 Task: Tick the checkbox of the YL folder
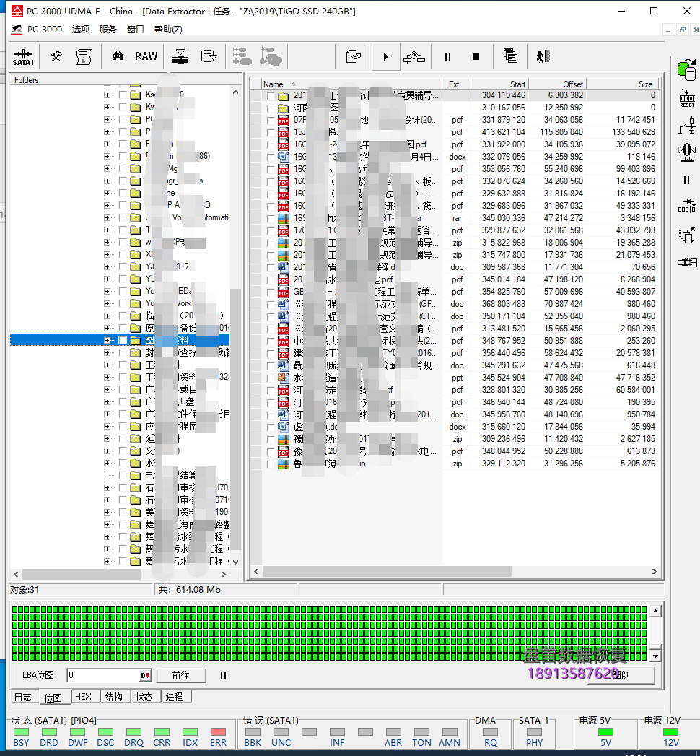(x=123, y=279)
